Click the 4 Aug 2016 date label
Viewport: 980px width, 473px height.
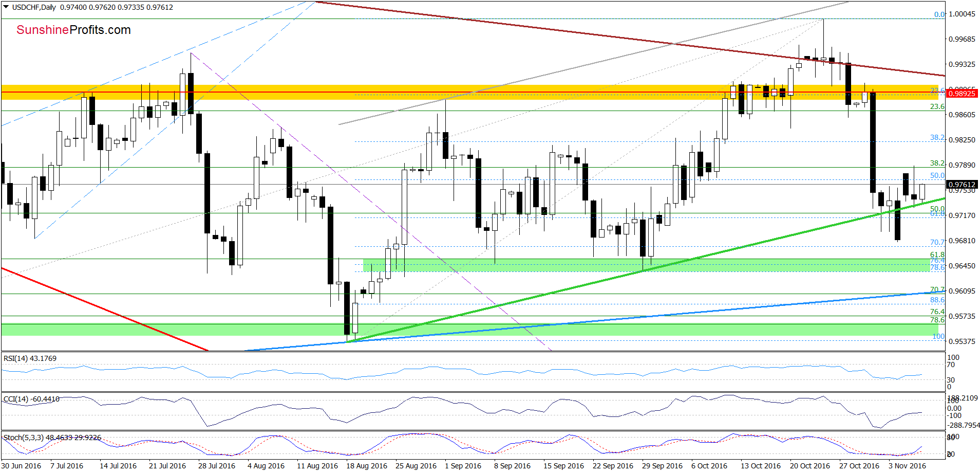pyautogui.click(x=266, y=466)
